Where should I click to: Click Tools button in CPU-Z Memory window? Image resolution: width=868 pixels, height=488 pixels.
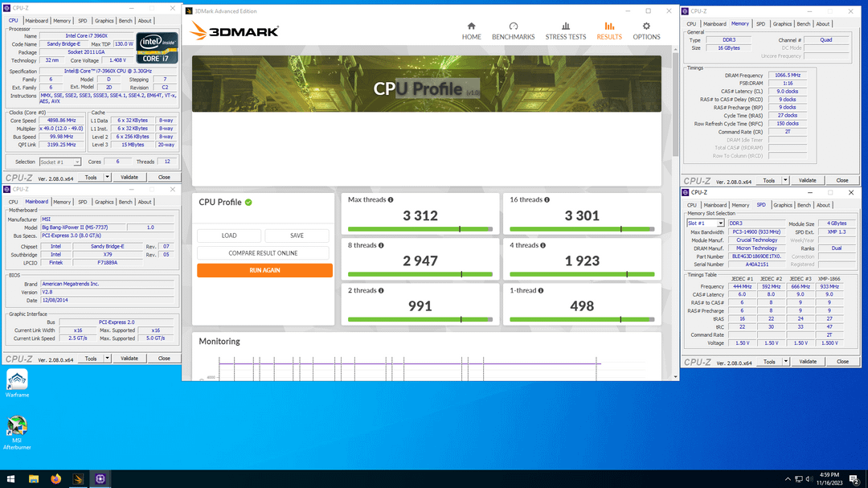[769, 181]
